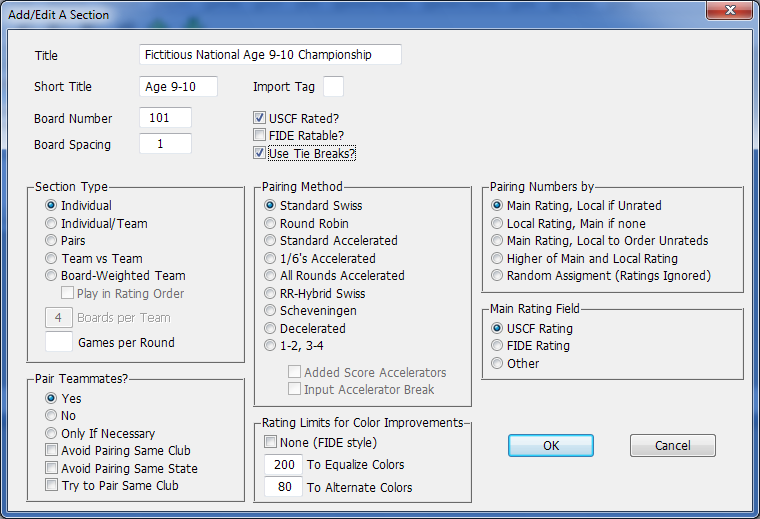Choose the Scheveningen pairing method
This screenshot has width=760, height=519.
click(270, 311)
